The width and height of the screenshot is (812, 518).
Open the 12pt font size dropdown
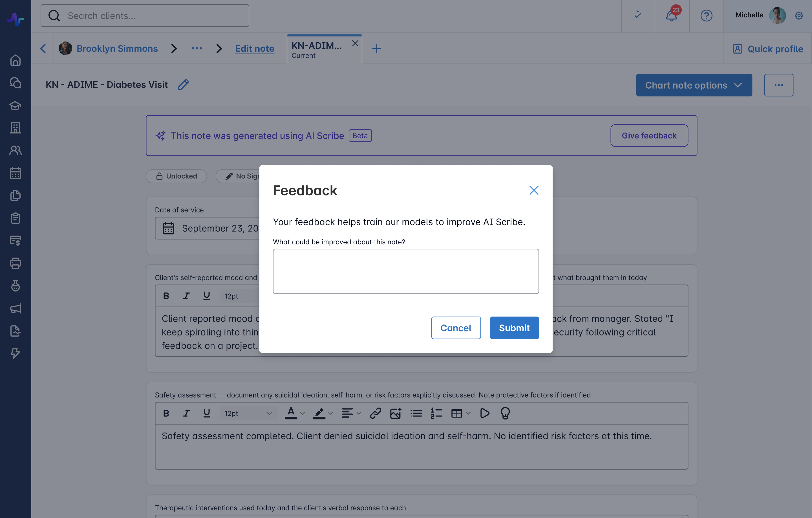[x=248, y=413]
